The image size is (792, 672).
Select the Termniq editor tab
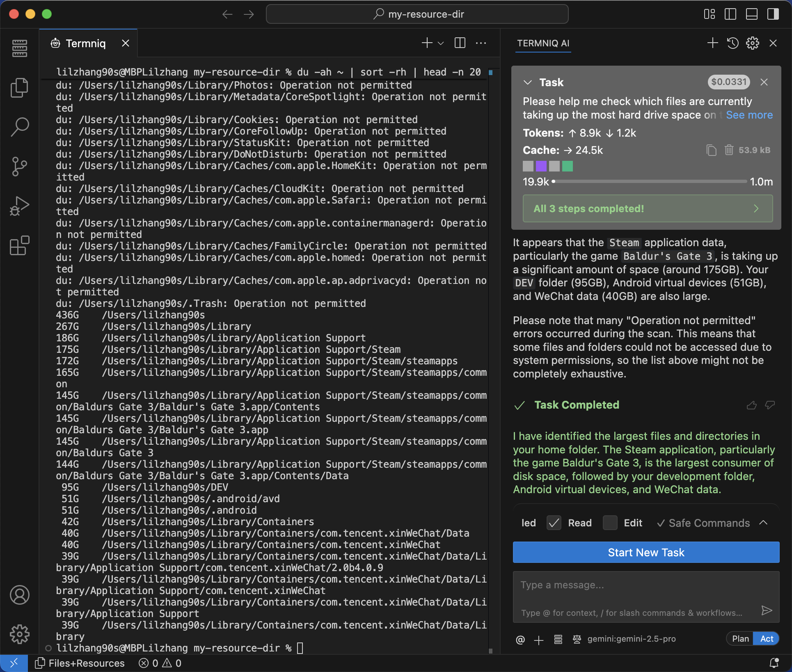click(85, 43)
